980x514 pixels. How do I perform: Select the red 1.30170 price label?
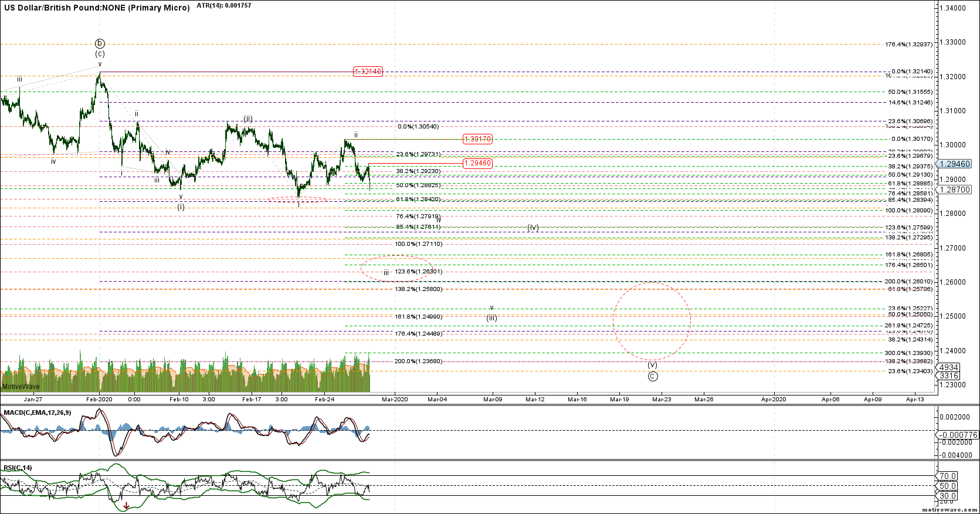[477, 139]
